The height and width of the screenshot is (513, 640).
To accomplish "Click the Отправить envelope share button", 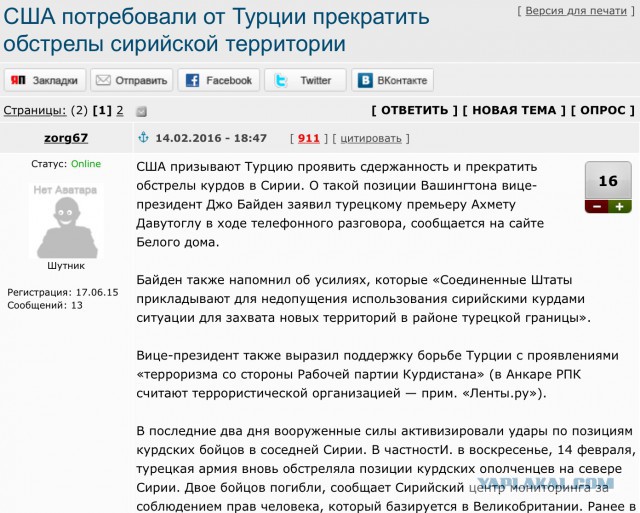I will click(x=132, y=80).
